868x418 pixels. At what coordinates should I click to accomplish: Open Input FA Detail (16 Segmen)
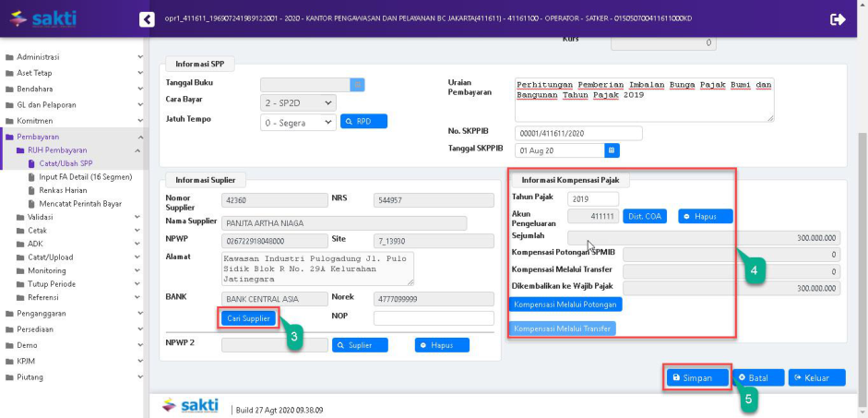(x=85, y=177)
